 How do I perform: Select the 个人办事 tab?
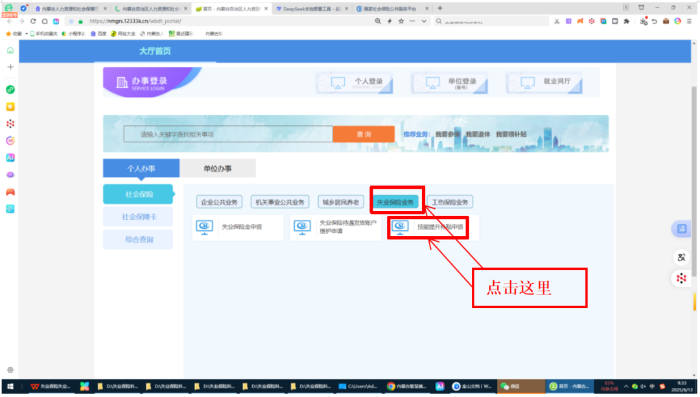[x=141, y=168]
